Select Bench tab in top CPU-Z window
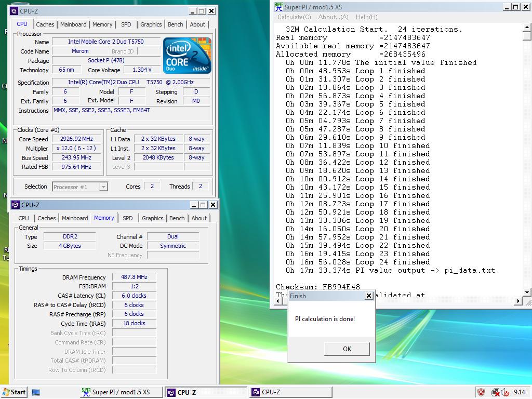Image resolution: width=532 pixels, height=399 pixels. click(x=176, y=24)
